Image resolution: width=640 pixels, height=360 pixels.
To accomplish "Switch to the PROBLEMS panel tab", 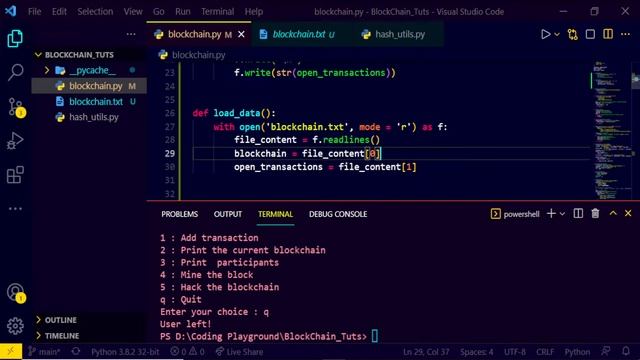I will click(x=179, y=214).
